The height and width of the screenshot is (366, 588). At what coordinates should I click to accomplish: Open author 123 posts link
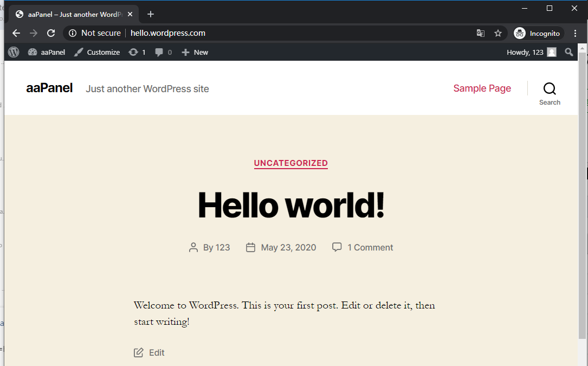point(223,247)
